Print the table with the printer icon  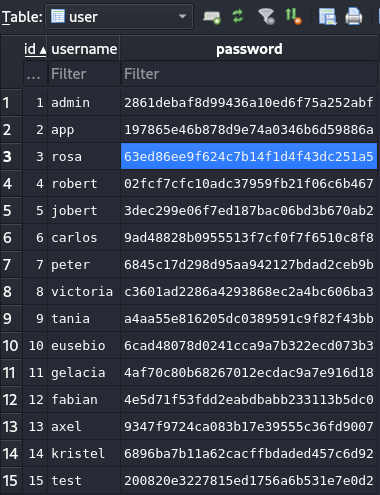pyautogui.click(x=353, y=16)
